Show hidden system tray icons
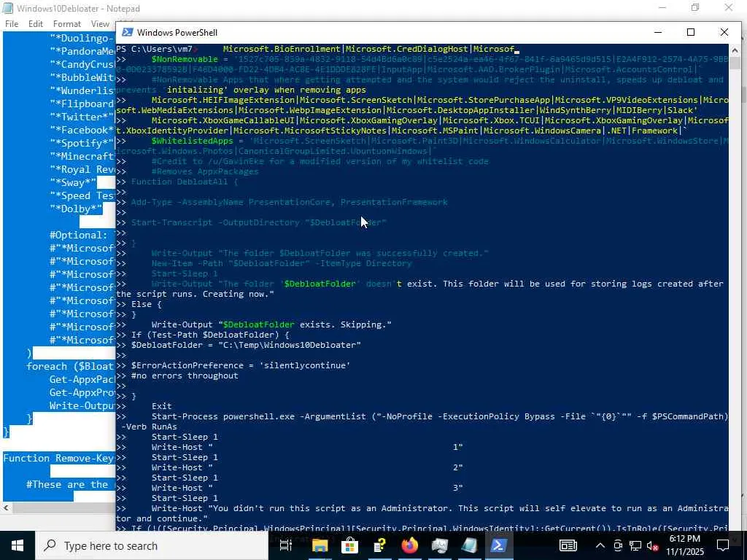The height and width of the screenshot is (560, 747). (600, 545)
